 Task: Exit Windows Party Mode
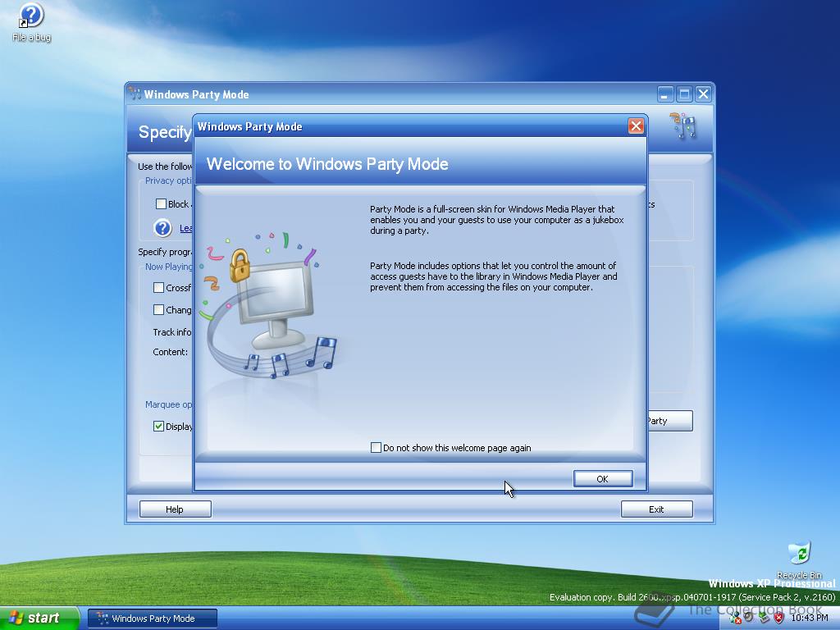(656, 509)
